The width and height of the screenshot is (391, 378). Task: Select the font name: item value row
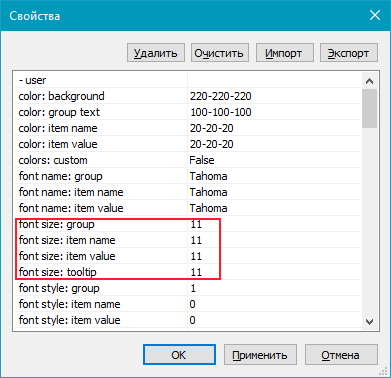(188, 208)
